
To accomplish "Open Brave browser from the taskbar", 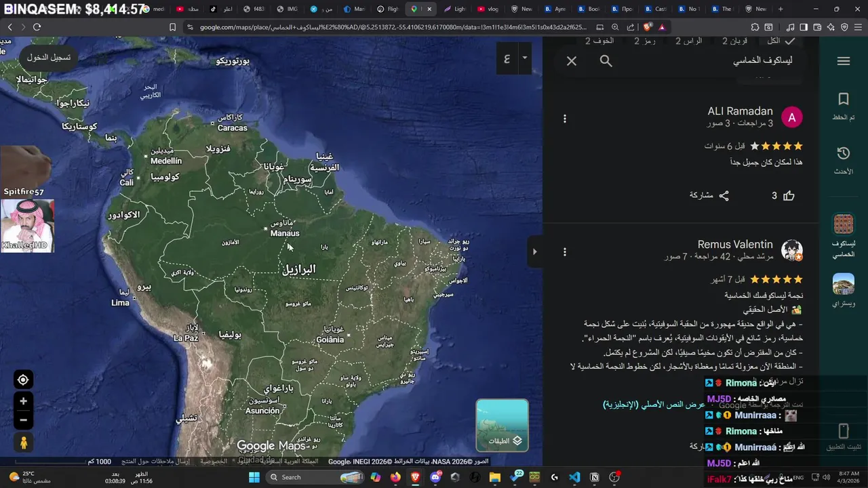I will tap(416, 477).
